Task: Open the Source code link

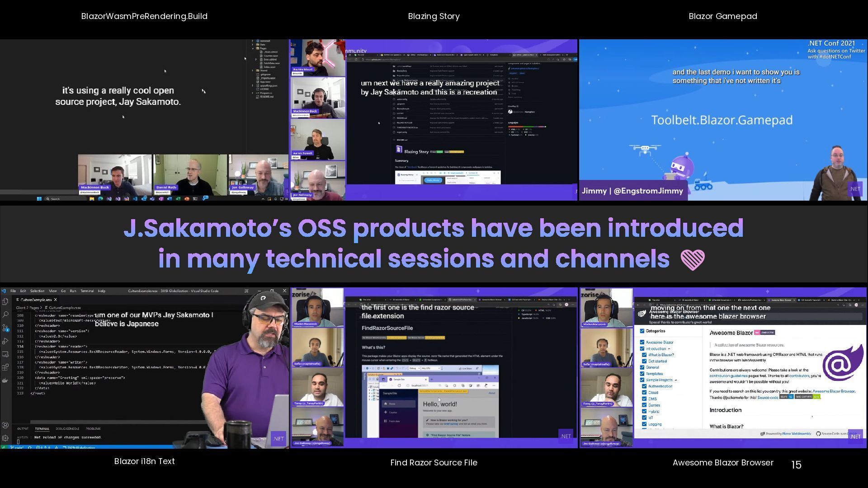Action: (768, 397)
